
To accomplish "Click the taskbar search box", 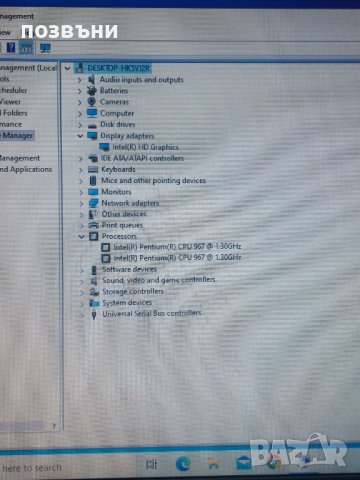I will tap(67, 468).
